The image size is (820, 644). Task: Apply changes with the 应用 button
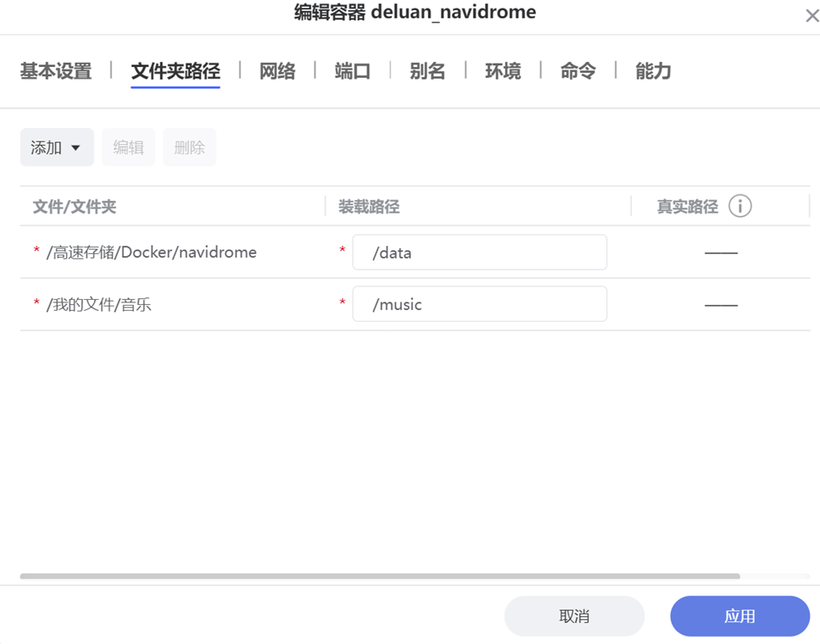(739, 616)
